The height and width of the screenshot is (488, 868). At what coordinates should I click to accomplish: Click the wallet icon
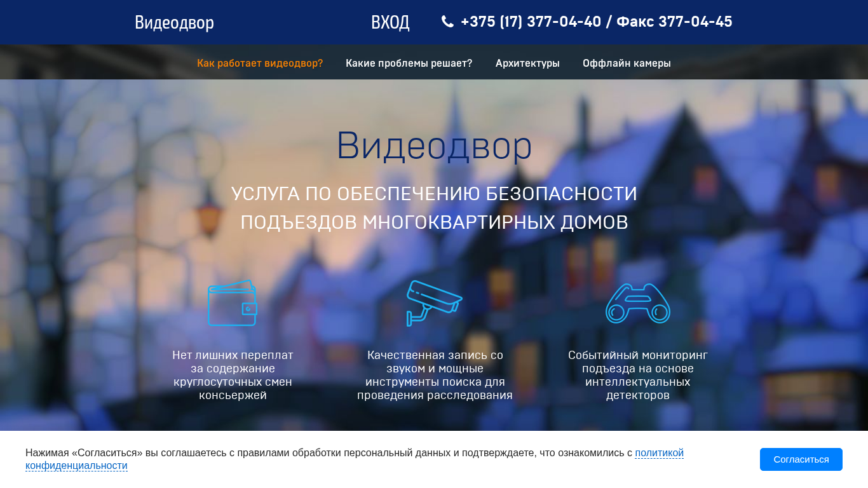click(233, 303)
